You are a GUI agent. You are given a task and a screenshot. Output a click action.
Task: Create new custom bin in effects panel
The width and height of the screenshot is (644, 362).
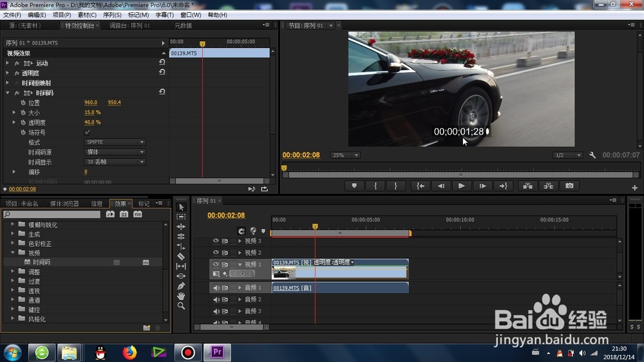point(147,327)
